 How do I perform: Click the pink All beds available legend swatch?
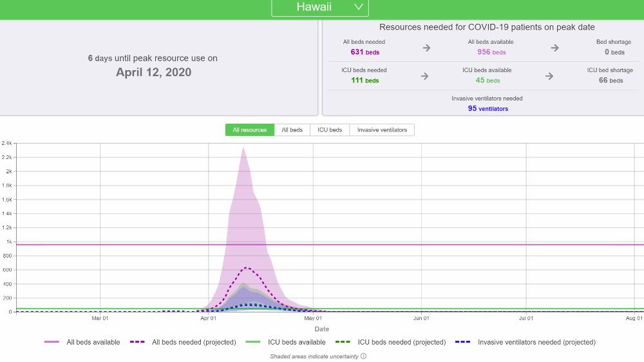52,342
